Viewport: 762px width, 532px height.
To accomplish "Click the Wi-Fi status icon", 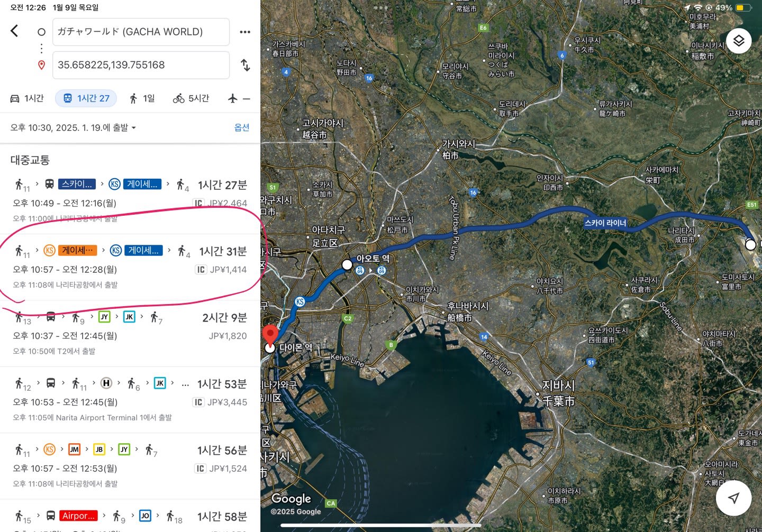I will pos(698,7).
